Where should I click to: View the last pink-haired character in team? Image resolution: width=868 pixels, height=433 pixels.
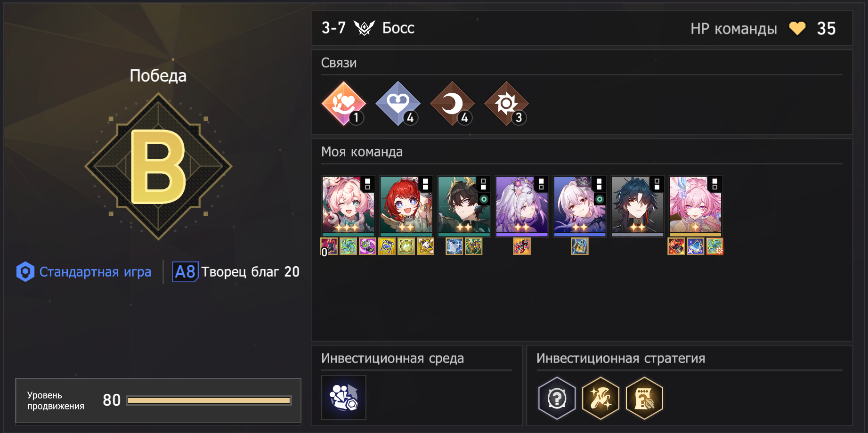coord(696,206)
